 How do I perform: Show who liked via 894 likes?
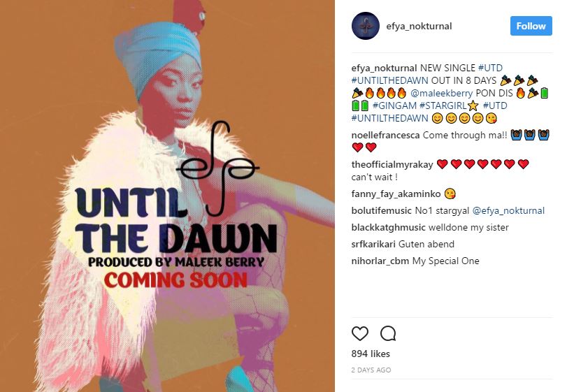[371, 354]
